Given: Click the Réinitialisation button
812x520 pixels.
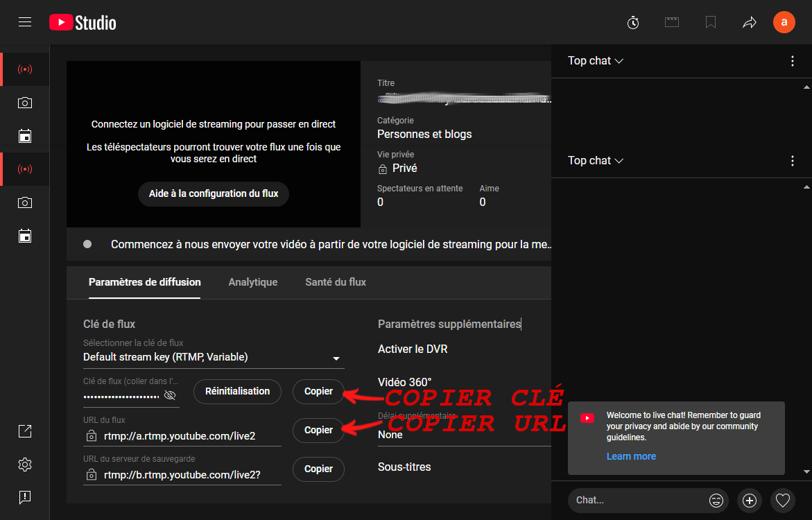Looking at the screenshot, I should (x=237, y=391).
